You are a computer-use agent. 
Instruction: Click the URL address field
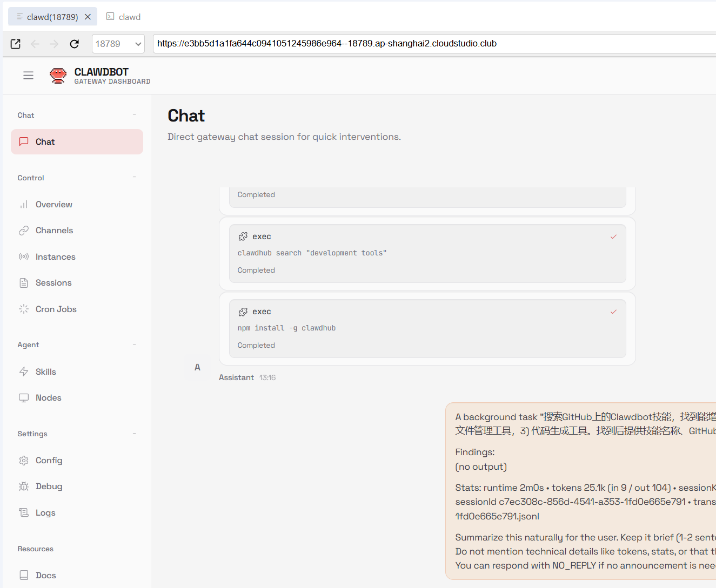[x=434, y=44]
